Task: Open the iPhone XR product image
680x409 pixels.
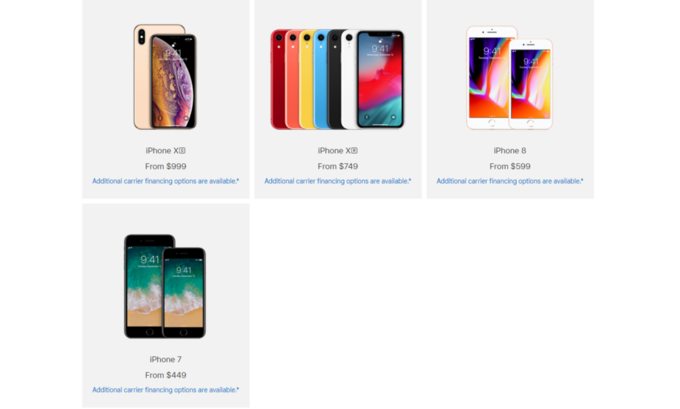Action: click(337, 79)
